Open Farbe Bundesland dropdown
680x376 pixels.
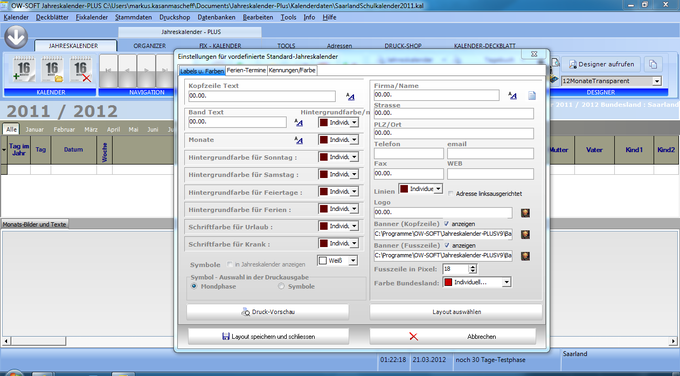pyautogui.click(x=507, y=282)
